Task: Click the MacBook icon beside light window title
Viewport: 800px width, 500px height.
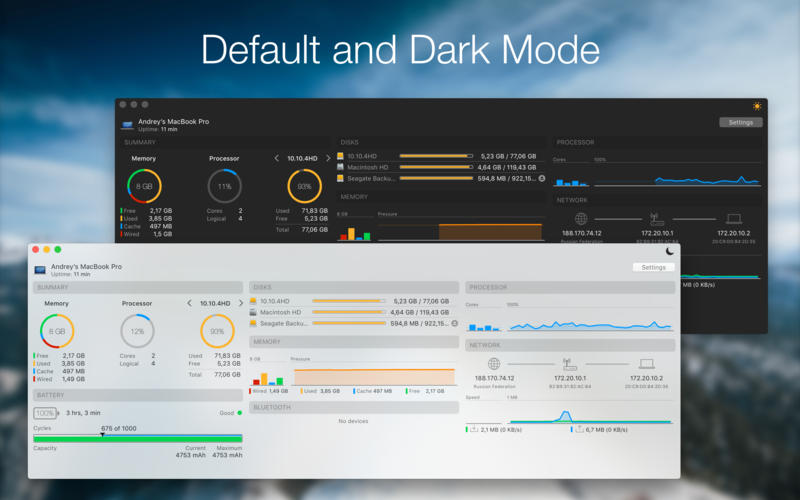Action: pos(40,270)
